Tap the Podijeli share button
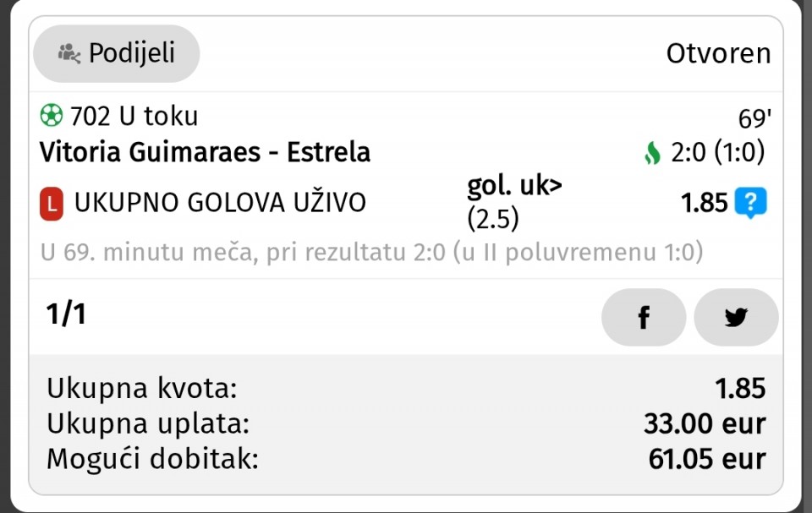 tap(117, 53)
